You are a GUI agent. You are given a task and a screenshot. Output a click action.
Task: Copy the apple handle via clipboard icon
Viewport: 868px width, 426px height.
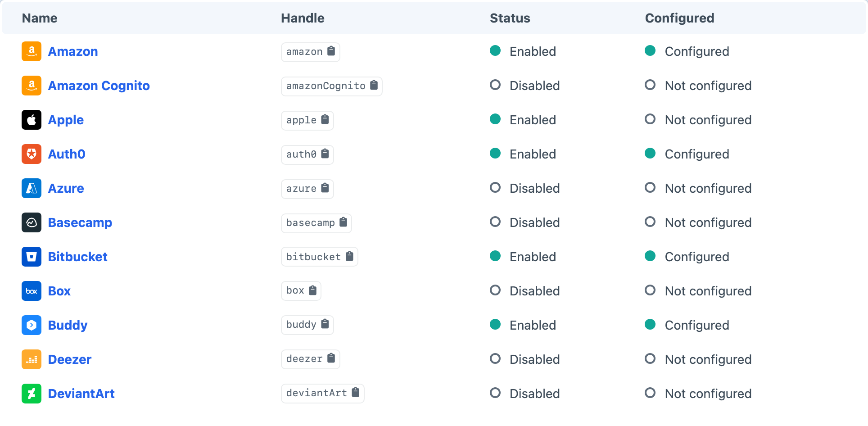tap(325, 119)
